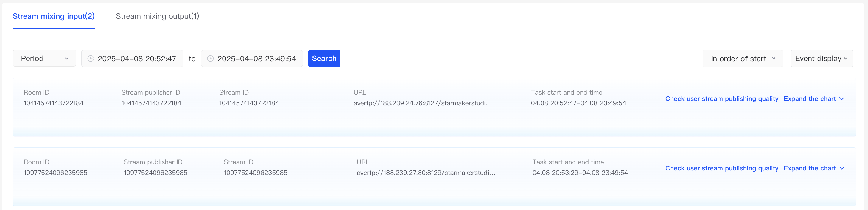Check stream publishing quality for room 10977524096235985
Viewport: 868px width, 210px height.
[x=721, y=168]
